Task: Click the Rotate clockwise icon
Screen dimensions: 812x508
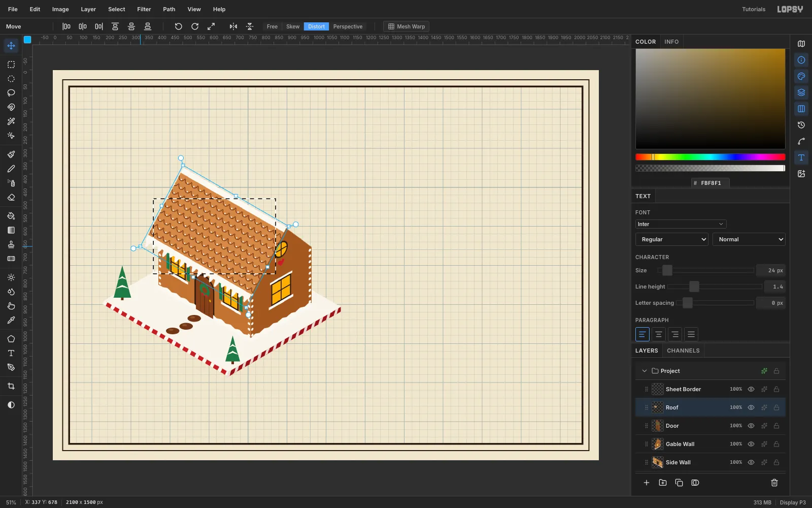Action: point(195,26)
